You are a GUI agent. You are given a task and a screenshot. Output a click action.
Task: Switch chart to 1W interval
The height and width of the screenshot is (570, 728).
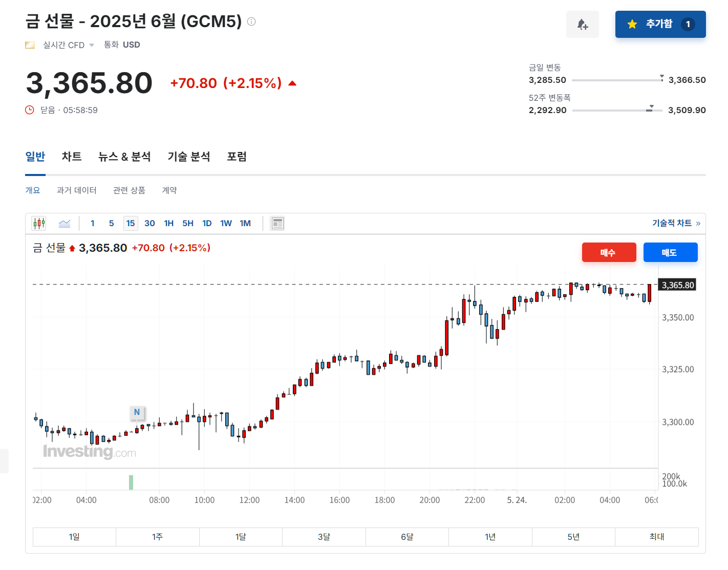pyautogui.click(x=226, y=223)
